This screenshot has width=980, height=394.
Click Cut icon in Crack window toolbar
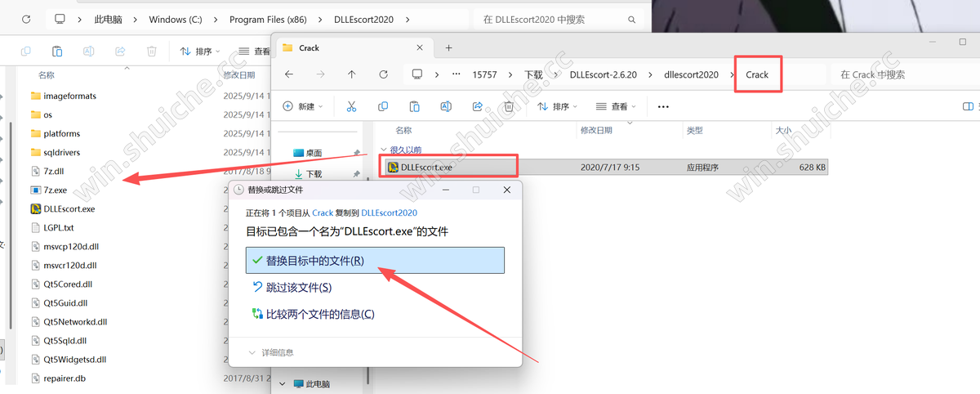coord(351,106)
